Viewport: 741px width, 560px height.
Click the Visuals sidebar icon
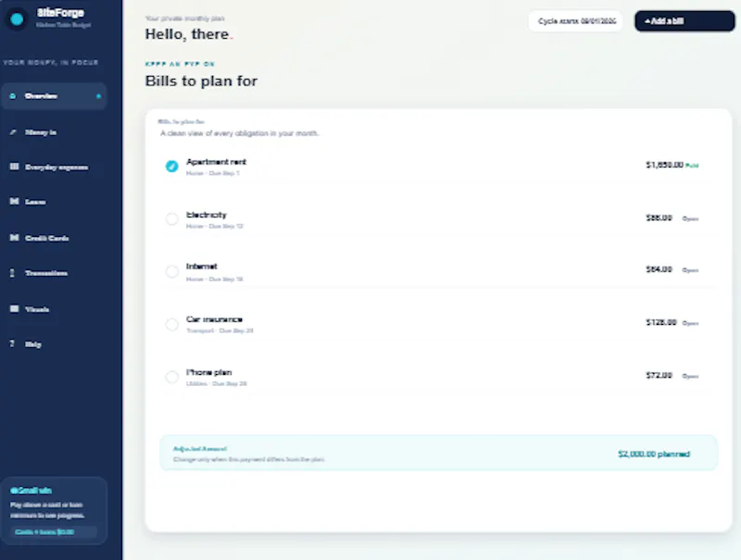click(14, 309)
